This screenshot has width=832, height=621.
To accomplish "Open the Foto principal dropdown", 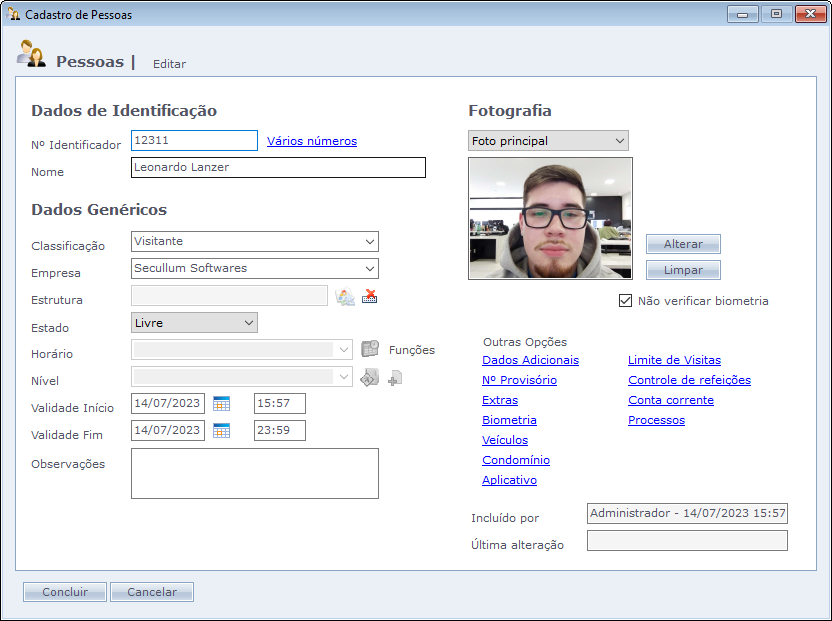I will pos(619,141).
